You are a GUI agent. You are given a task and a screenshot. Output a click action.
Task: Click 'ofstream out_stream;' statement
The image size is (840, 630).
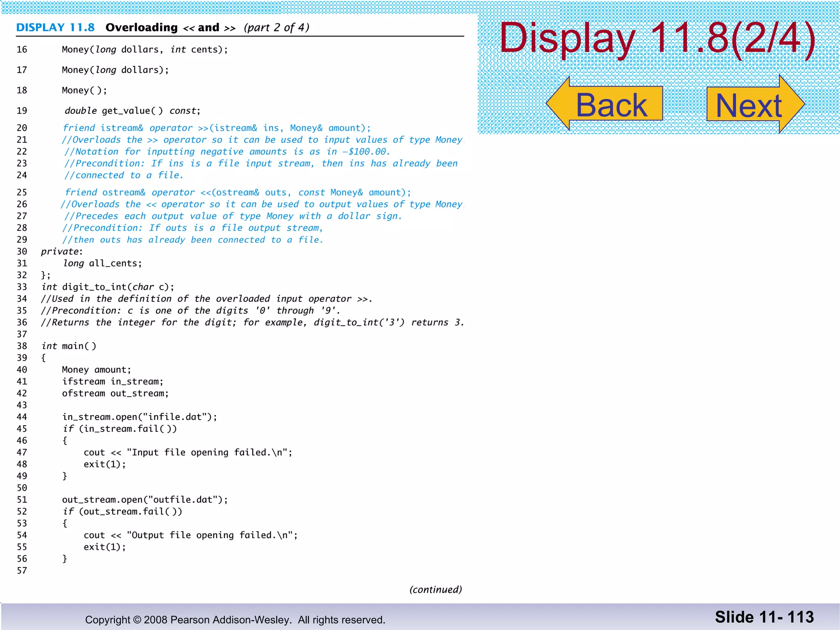point(116,393)
